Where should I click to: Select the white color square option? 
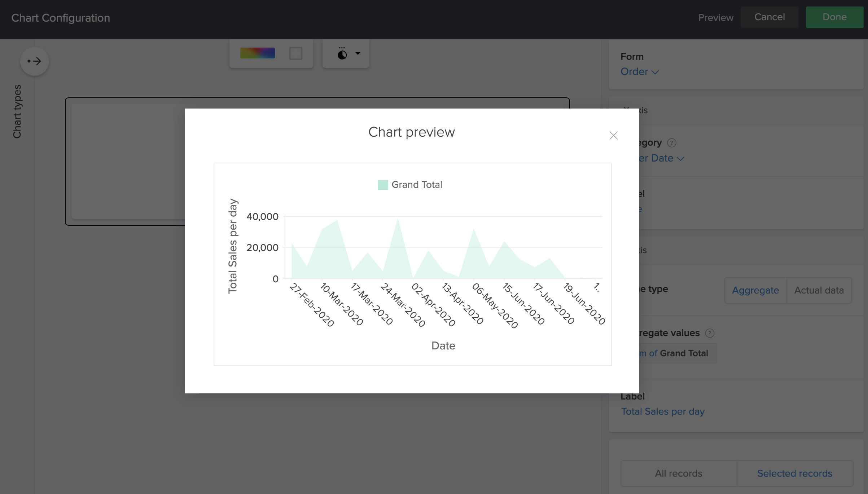[295, 53]
